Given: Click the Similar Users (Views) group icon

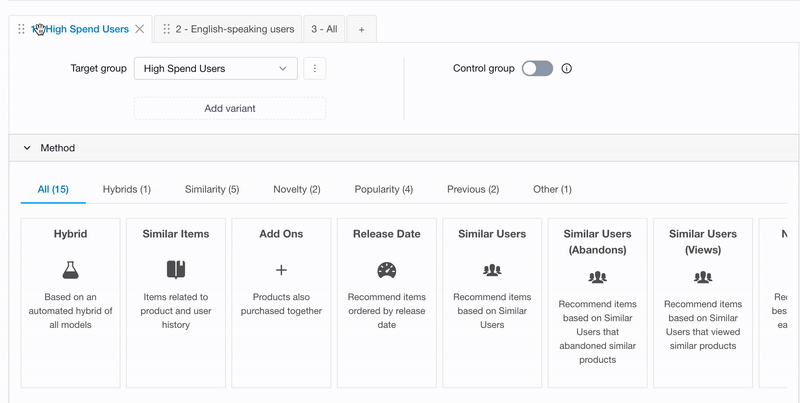Looking at the screenshot, I should pos(703,277).
